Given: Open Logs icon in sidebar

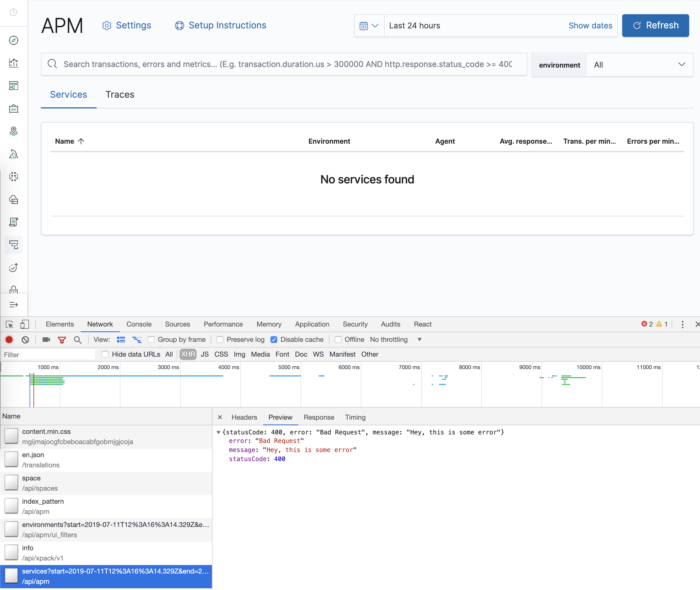Looking at the screenshot, I should point(13,222).
